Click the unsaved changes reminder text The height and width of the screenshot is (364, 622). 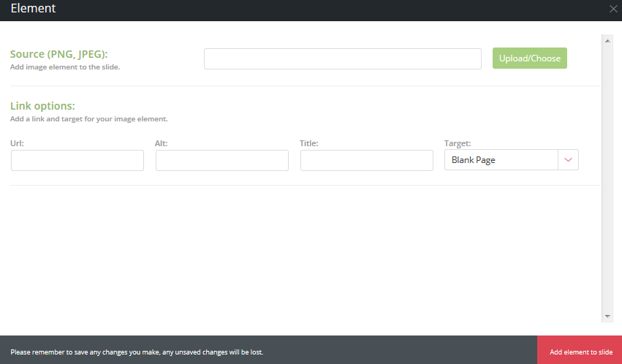[137, 352]
